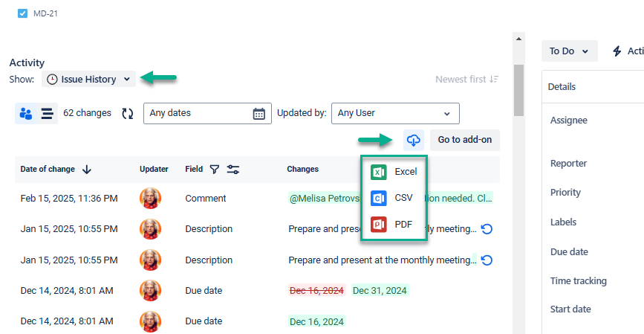Screen dimensions: 644x334
Task: Click the Comment field cell
Action: [205, 199]
